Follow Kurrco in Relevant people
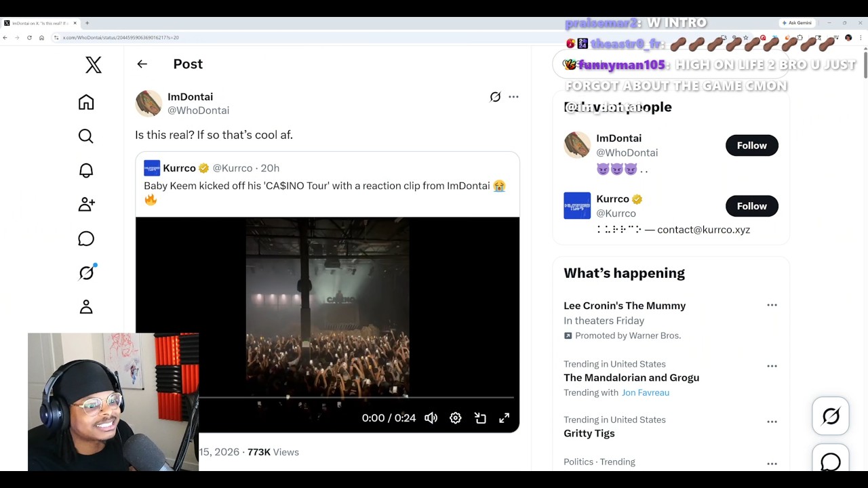Screen dimensions: 868x488 [x=752, y=206]
